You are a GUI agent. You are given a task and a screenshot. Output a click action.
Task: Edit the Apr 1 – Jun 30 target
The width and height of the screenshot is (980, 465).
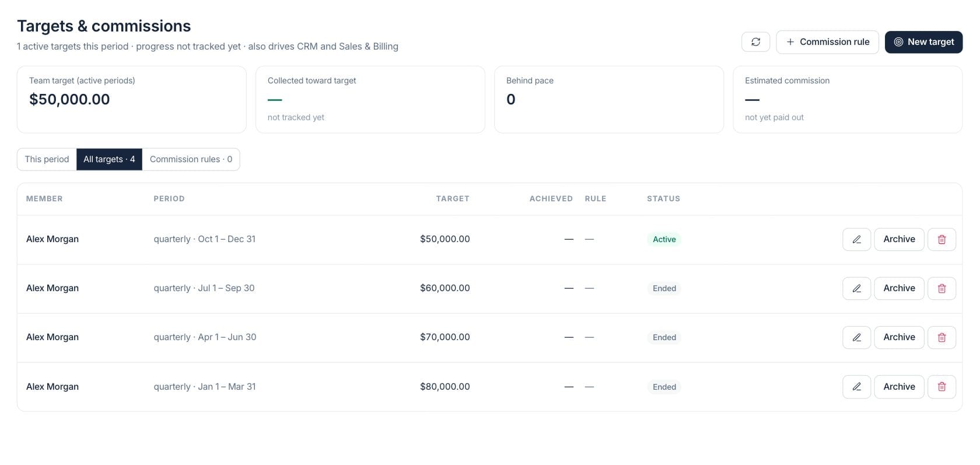coord(856,337)
